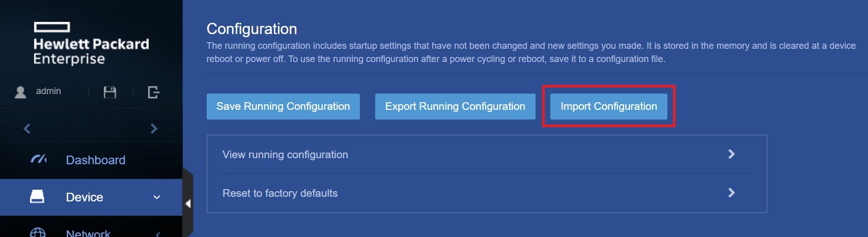This screenshot has width=868, height=237.
Task: Collapse the sidebar using the triangle handle
Action: (188, 203)
